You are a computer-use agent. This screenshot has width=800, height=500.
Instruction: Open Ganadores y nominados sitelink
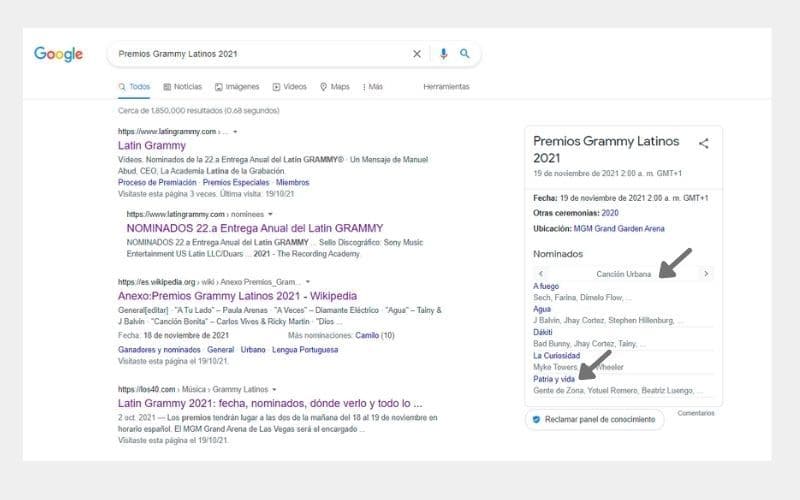(159, 349)
